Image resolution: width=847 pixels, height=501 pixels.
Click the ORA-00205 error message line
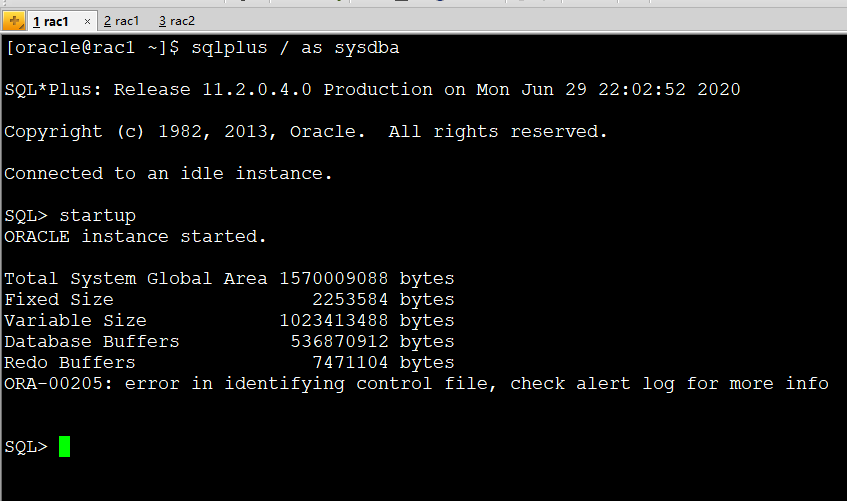(x=416, y=384)
